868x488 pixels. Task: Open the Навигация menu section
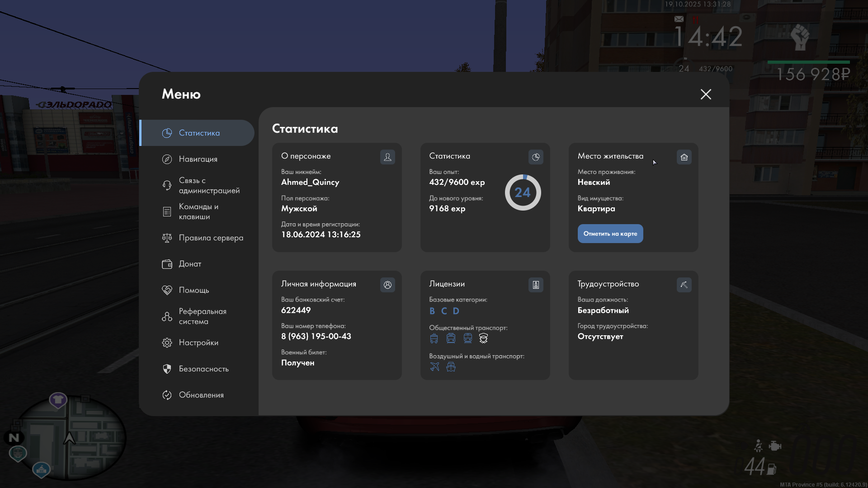(x=198, y=159)
